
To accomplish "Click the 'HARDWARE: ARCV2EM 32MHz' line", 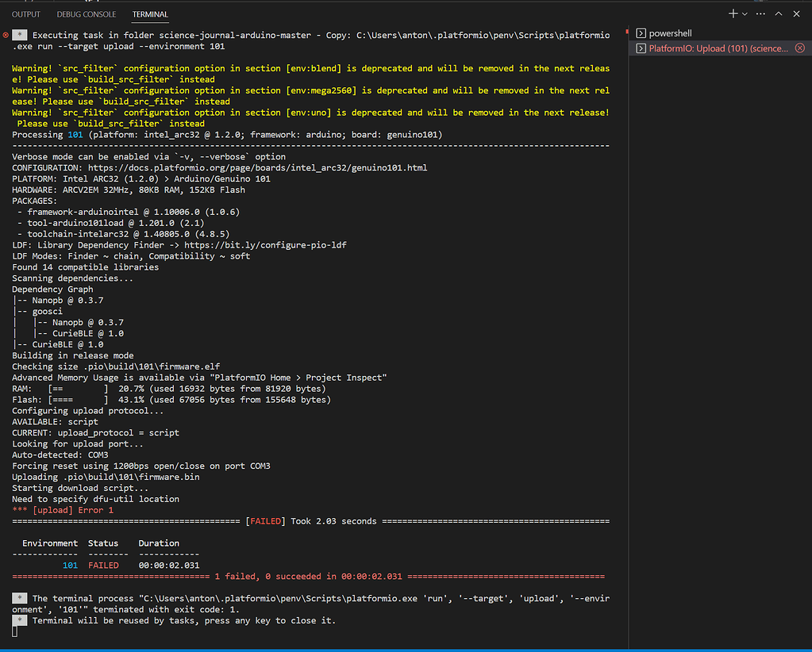I will (129, 190).
